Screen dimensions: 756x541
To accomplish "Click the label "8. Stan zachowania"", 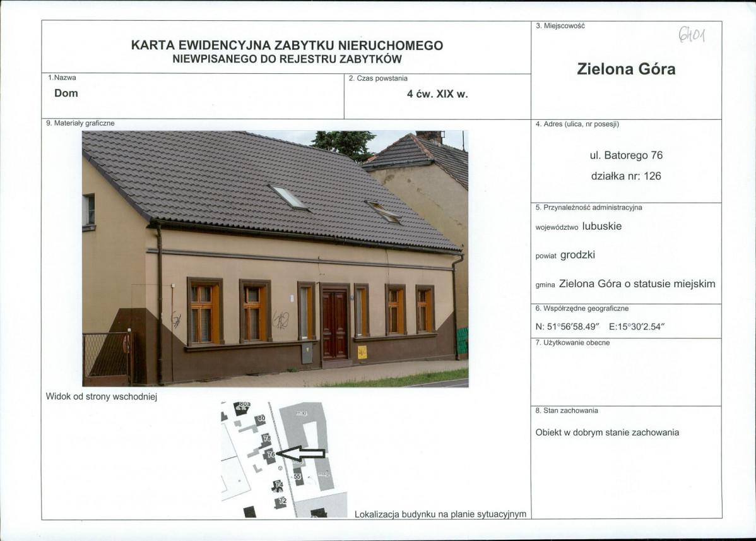I will 567,411.
